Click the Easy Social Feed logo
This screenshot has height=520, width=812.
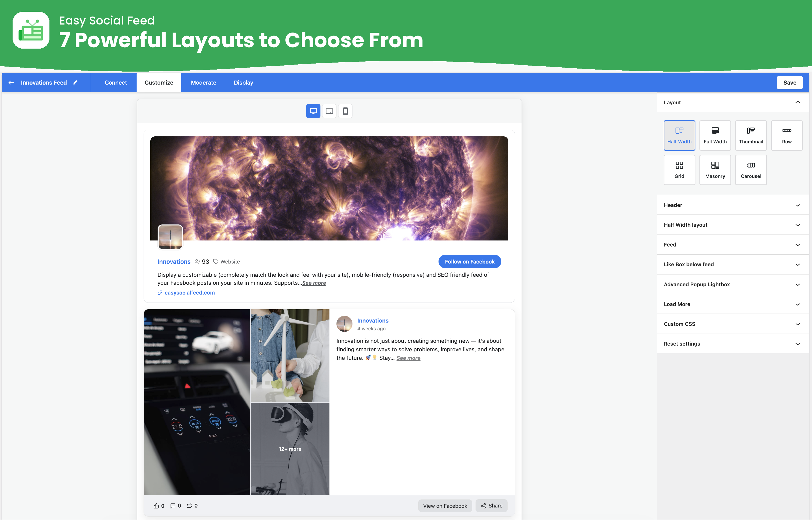31,30
